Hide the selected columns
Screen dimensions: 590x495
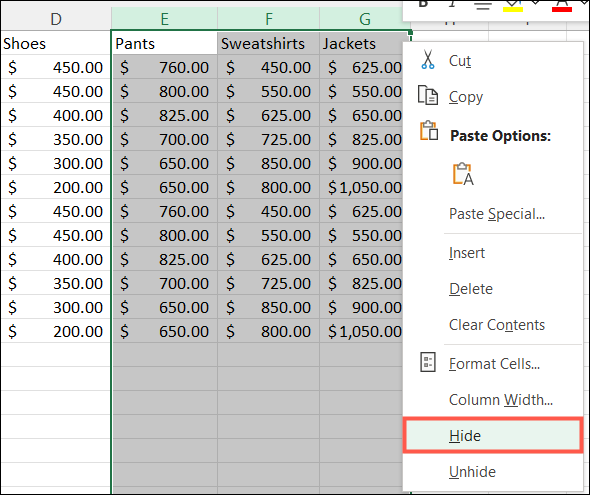click(x=493, y=436)
